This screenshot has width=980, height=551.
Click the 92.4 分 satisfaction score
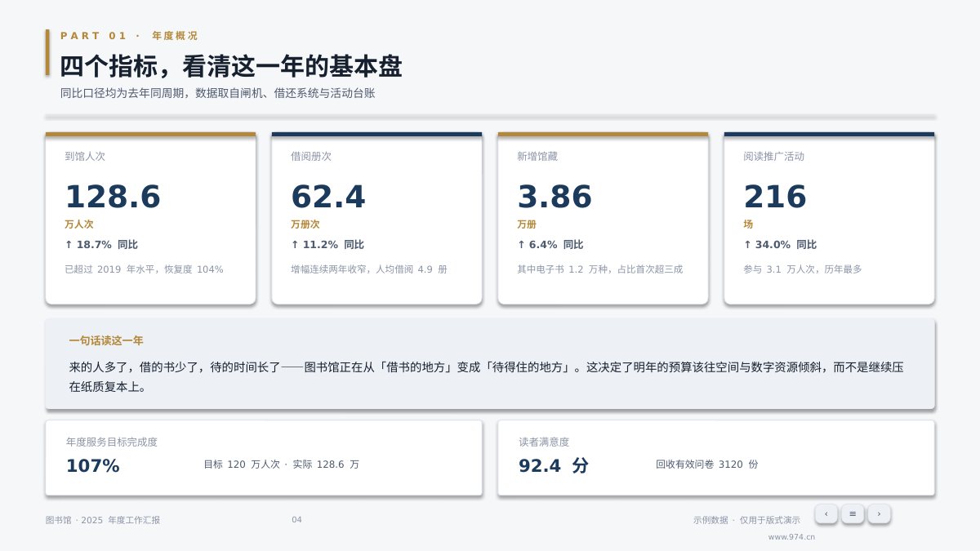554,466
